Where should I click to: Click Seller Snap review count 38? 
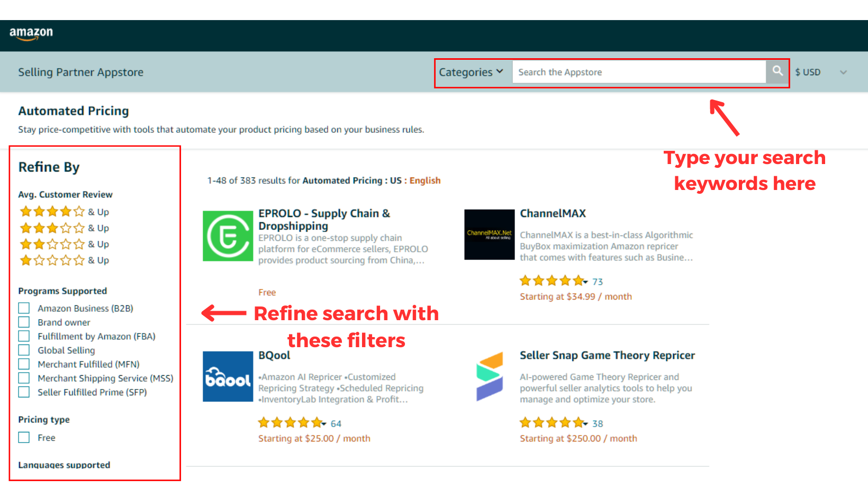pyautogui.click(x=598, y=424)
